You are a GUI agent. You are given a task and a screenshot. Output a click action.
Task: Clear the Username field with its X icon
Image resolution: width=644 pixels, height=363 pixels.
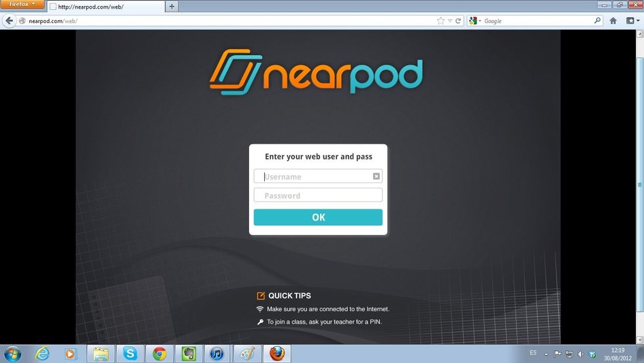pos(376,177)
